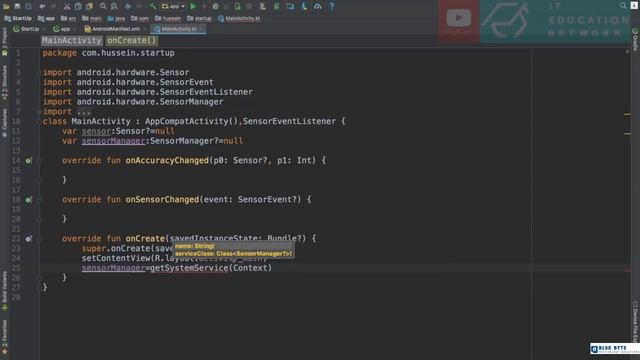Open the Structure tool window
This screenshot has height=360, width=640.
[x=4, y=84]
